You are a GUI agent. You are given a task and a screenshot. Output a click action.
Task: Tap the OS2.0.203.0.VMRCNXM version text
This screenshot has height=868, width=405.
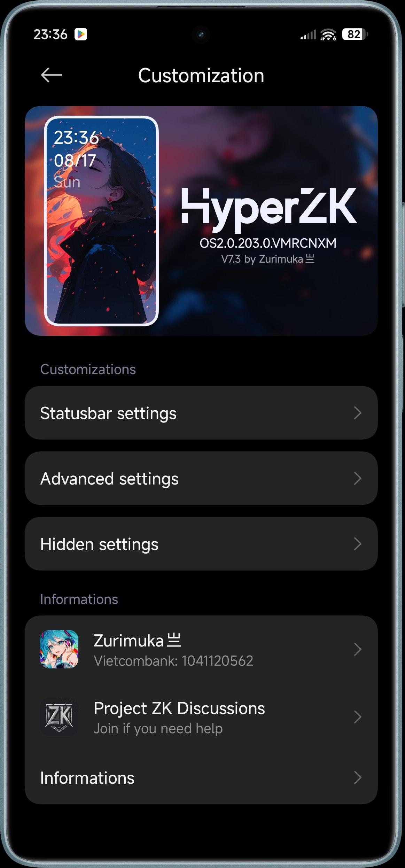tap(268, 243)
